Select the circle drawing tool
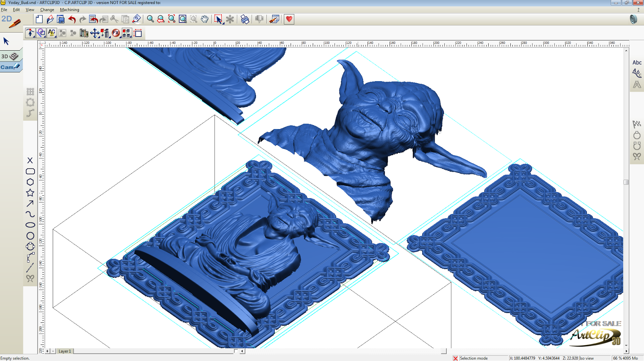644x361 pixels. coord(30,236)
